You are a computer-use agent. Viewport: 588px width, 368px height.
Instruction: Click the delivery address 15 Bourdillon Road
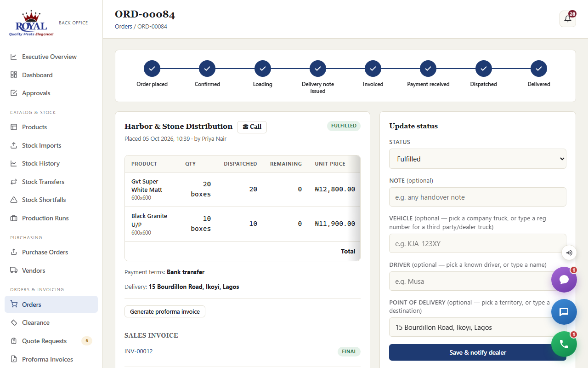pos(194,287)
